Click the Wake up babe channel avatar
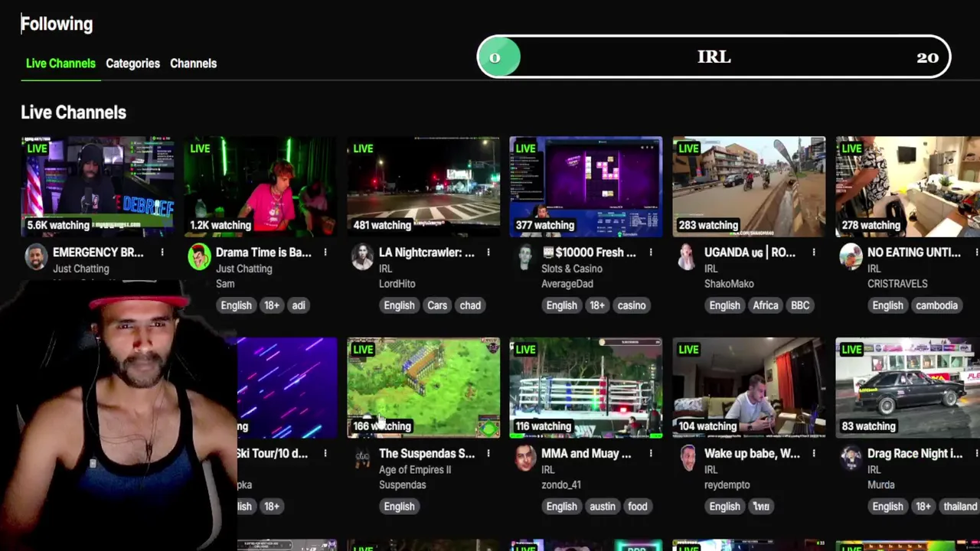The width and height of the screenshot is (980, 551). pyautogui.click(x=688, y=458)
